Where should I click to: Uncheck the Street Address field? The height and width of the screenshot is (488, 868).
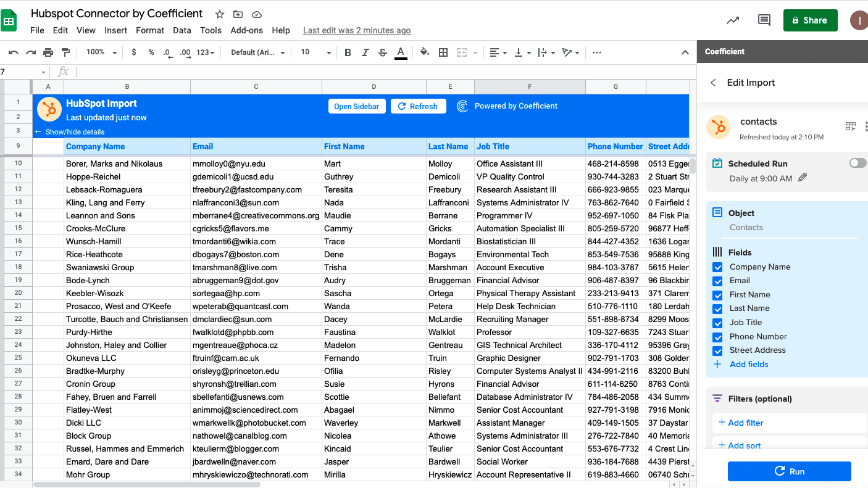[x=717, y=350]
